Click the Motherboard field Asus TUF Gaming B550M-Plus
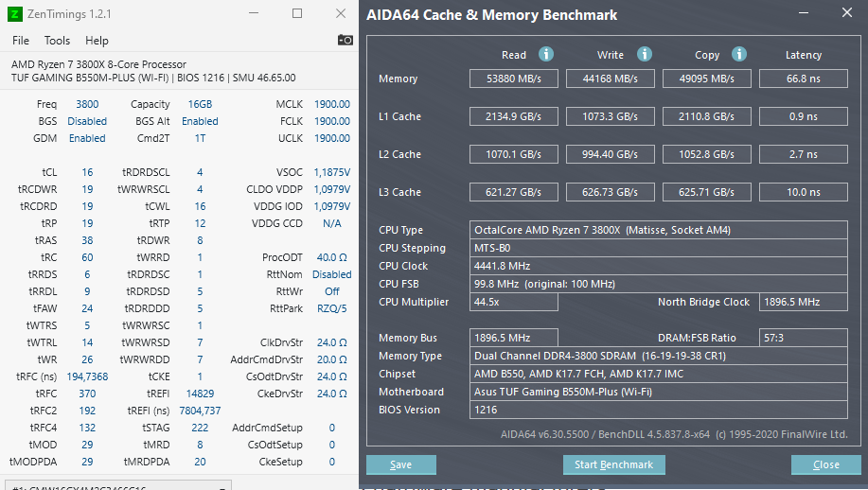Viewport: 868px width, 490px height. click(658, 392)
